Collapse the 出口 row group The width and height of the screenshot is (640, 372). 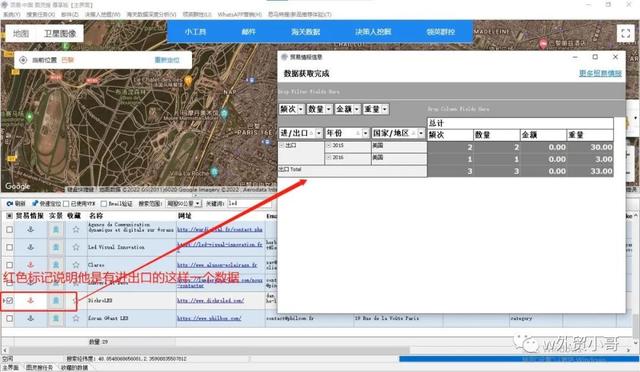click(282, 145)
